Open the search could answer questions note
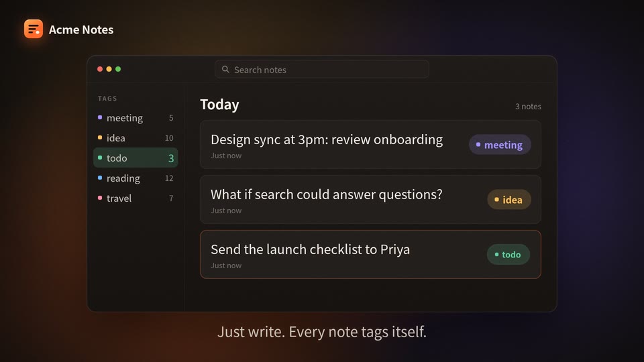The image size is (644, 362). [370, 200]
